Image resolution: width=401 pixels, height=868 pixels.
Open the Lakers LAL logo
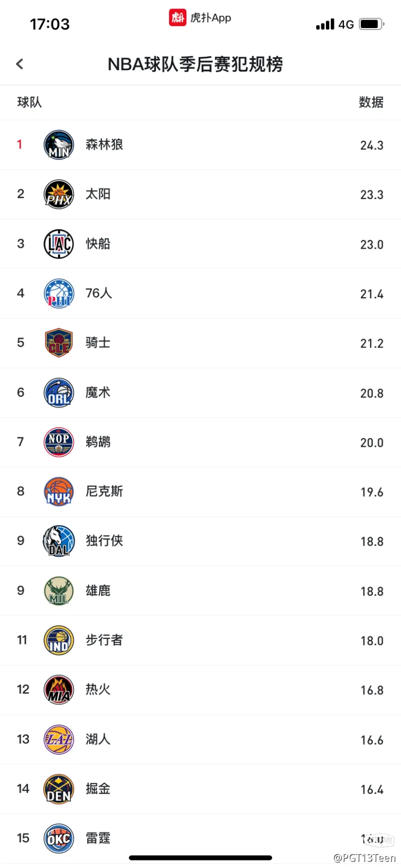[59, 740]
